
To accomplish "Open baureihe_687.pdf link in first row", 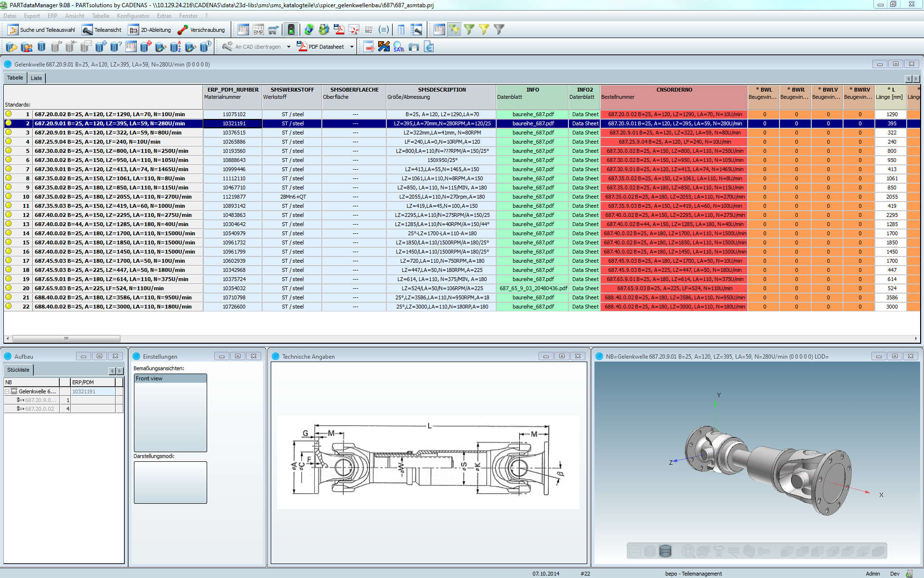I will pyautogui.click(x=533, y=114).
